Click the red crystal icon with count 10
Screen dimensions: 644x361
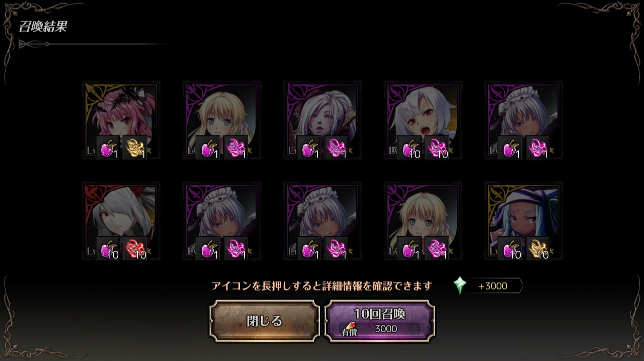135,248
